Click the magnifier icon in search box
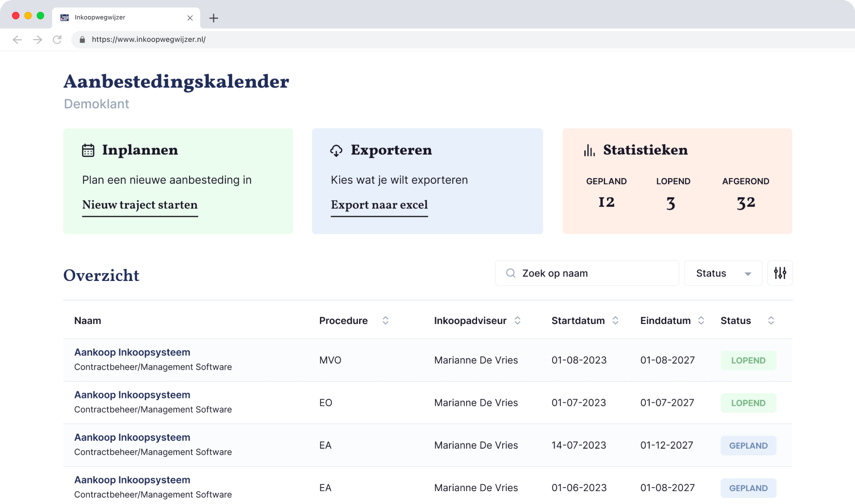Viewport: 855px width, 504px height. tap(511, 273)
